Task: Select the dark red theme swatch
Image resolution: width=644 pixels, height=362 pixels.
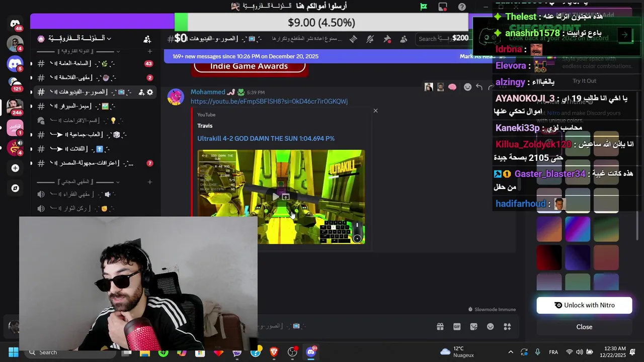Action: [x=549, y=257]
